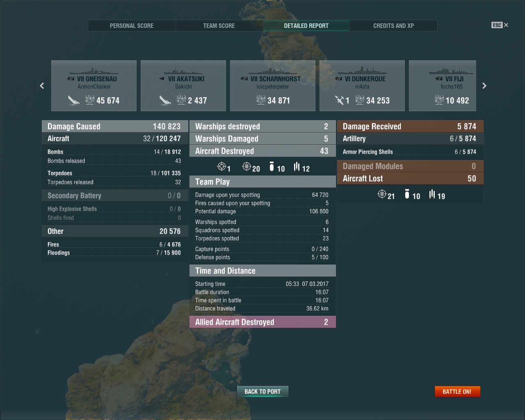The image size is (525, 420).
Task: Click the Fires row under Other
Action: tap(114, 244)
